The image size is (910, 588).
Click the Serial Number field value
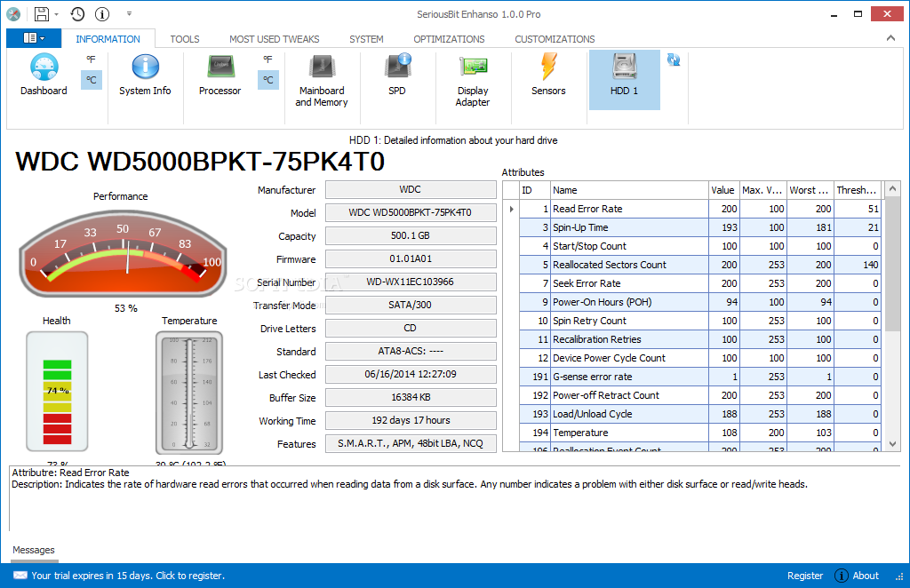(x=411, y=282)
